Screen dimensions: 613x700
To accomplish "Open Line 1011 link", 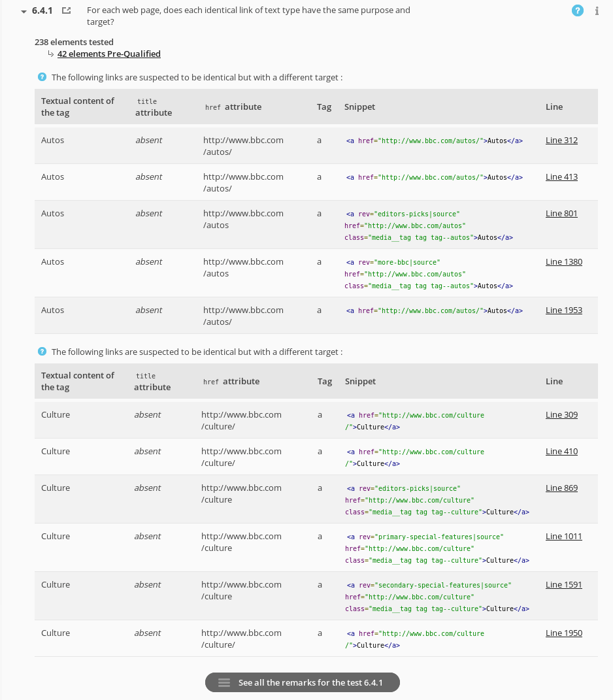I will [x=563, y=537].
